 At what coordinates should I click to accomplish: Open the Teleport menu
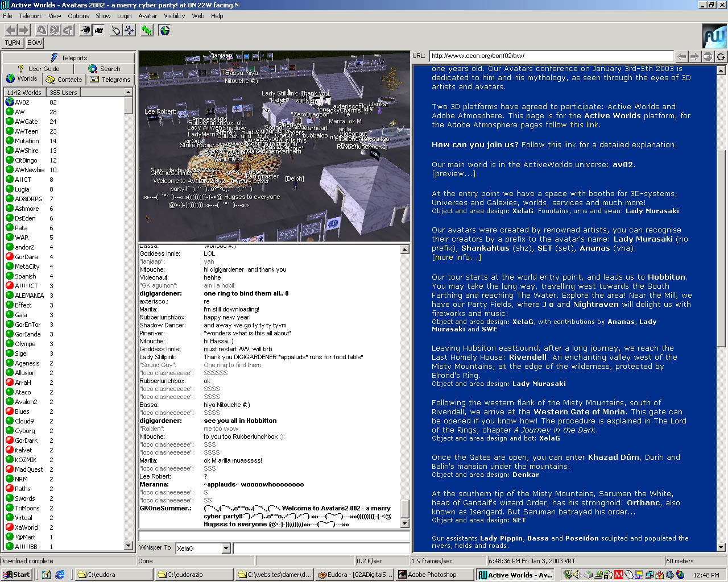[30, 16]
